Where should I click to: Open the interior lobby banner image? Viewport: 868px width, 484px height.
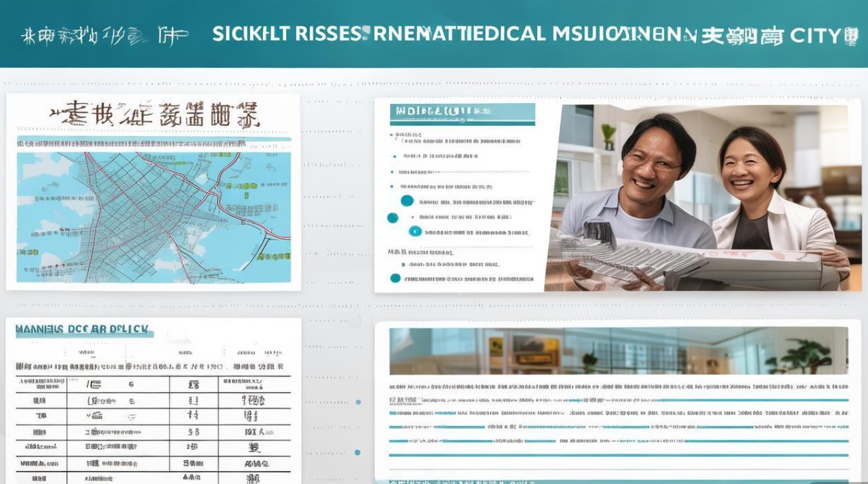618,351
